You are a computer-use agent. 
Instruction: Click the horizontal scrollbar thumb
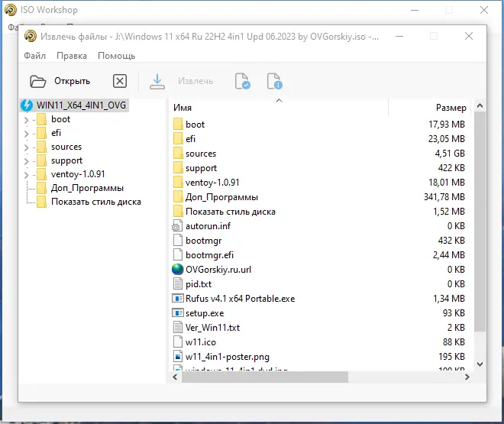(265, 377)
